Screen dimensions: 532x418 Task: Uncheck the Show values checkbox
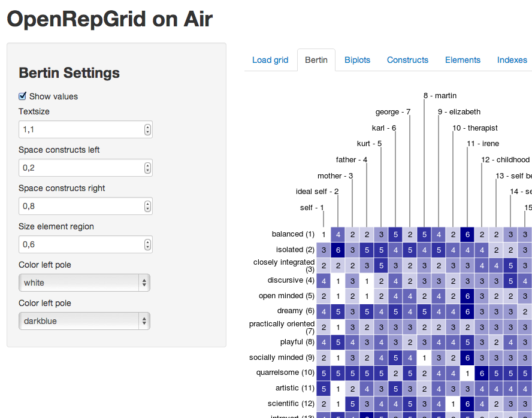[x=22, y=96]
